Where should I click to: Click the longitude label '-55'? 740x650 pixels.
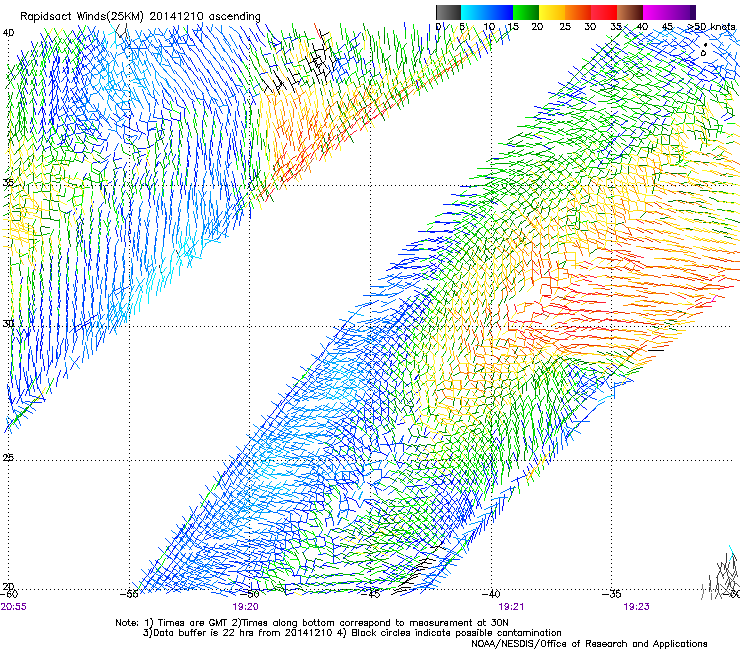click(x=129, y=594)
